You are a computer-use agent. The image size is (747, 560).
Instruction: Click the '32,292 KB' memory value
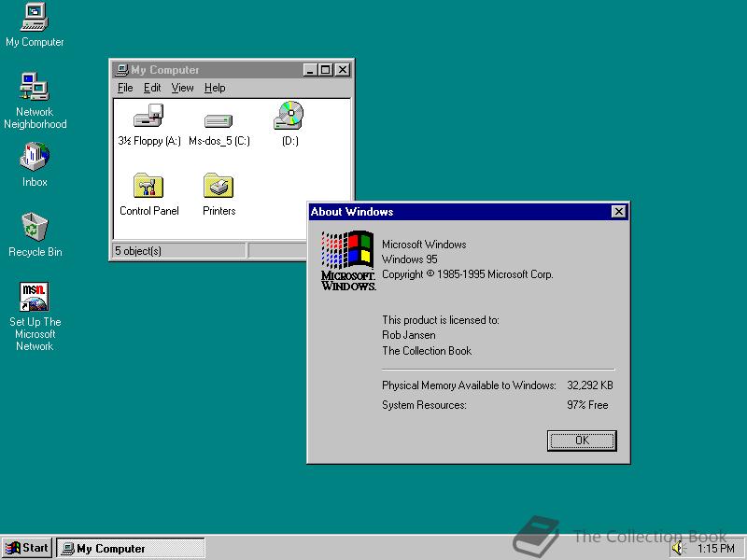[590, 385]
